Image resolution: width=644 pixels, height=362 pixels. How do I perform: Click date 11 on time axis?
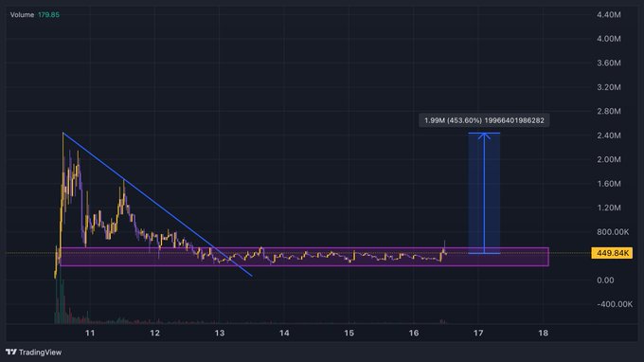click(90, 333)
